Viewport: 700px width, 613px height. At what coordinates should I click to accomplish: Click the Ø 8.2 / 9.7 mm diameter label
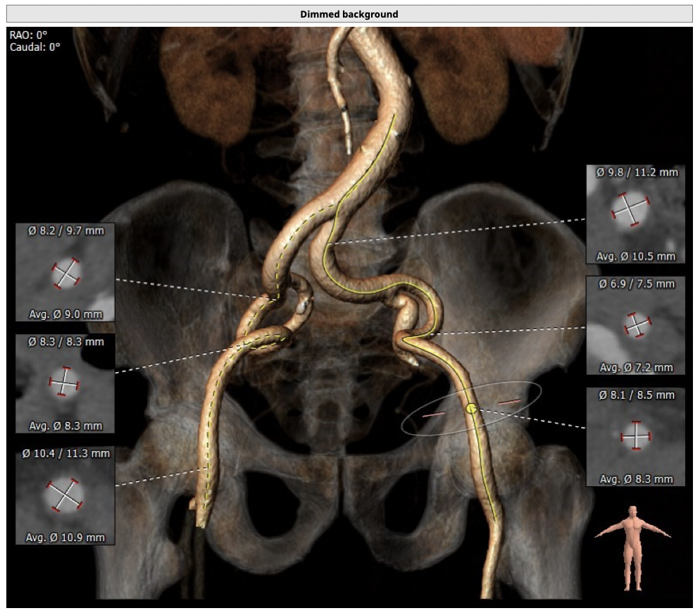tap(66, 230)
